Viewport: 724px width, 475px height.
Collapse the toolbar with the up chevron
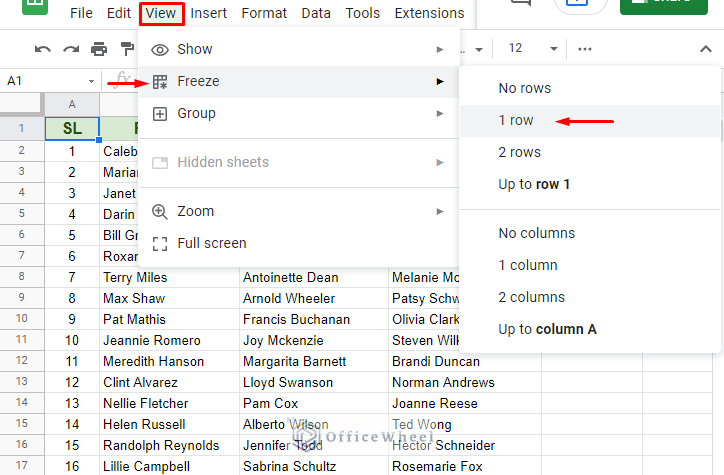pyautogui.click(x=706, y=49)
